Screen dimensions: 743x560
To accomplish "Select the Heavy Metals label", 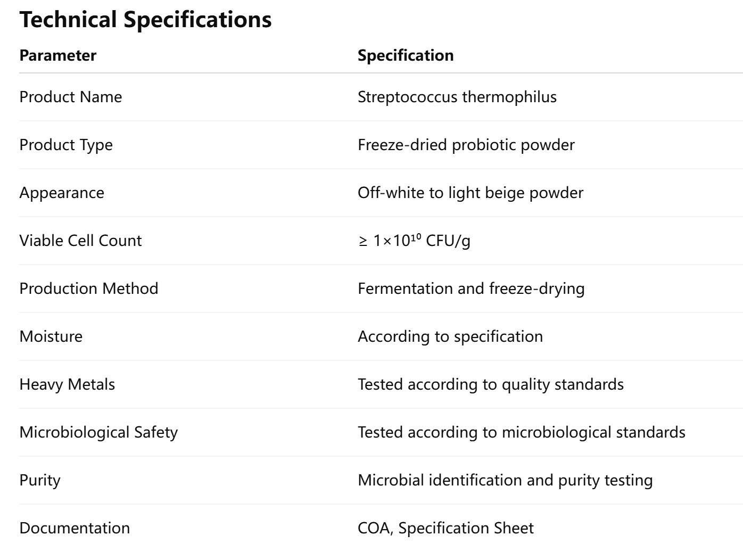I will click(x=67, y=384).
